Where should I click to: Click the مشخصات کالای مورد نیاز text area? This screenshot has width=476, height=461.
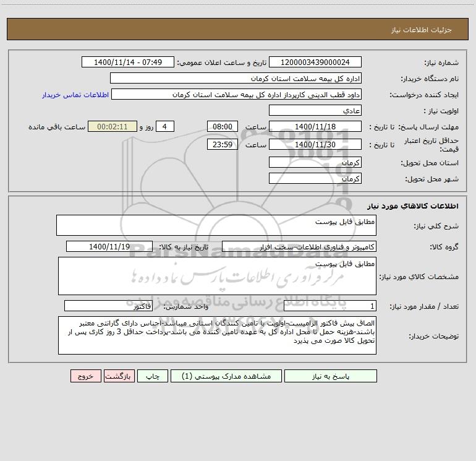[217, 276]
